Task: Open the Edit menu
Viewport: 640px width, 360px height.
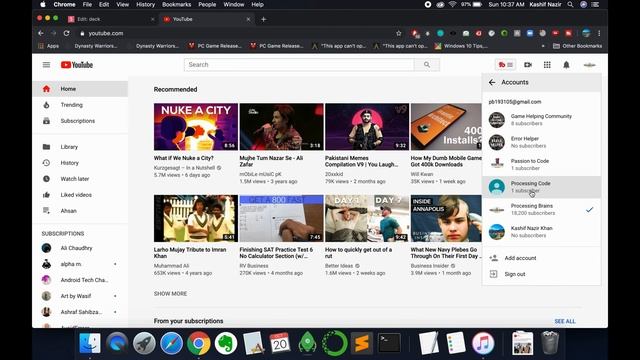Action: click(x=104, y=4)
